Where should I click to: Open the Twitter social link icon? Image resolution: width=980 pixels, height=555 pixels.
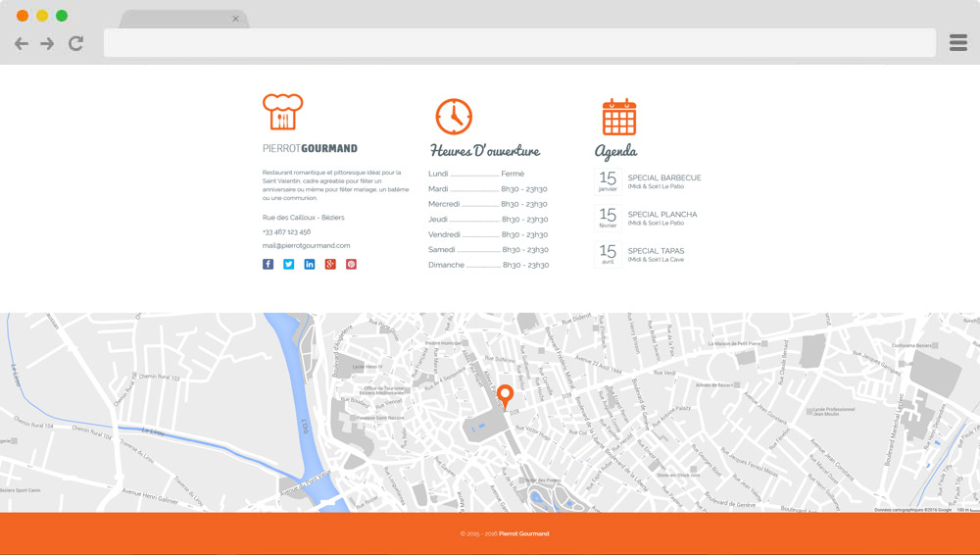point(288,264)
